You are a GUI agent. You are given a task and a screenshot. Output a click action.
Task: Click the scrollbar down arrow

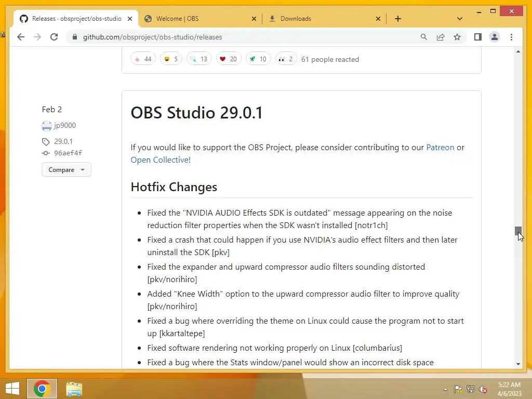click(518, 364)
